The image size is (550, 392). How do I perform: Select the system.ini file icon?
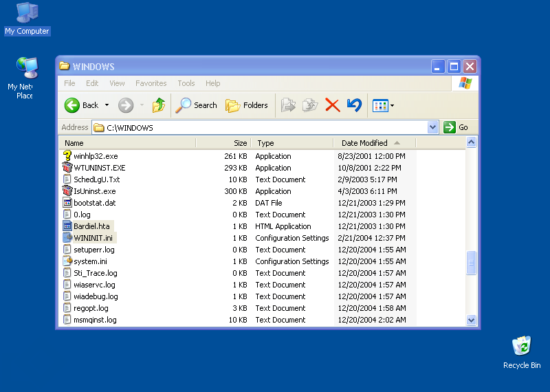67,261
